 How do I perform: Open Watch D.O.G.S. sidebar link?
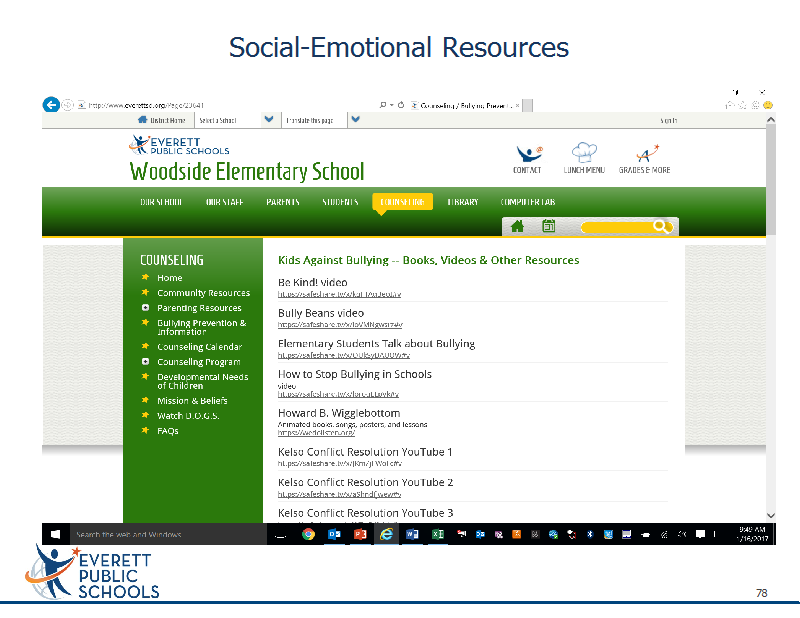pos(188,415)
